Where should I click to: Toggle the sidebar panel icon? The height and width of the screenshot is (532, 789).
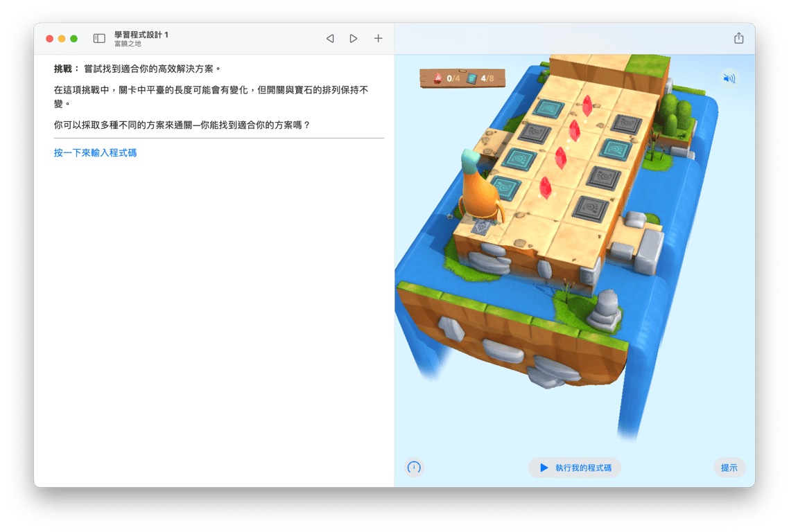click(x=99, y=39)
